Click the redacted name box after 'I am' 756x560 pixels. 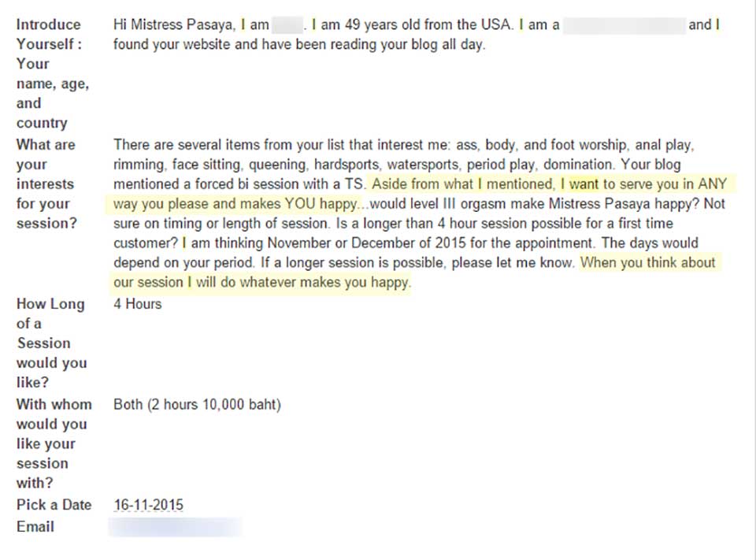coord(287,24)
